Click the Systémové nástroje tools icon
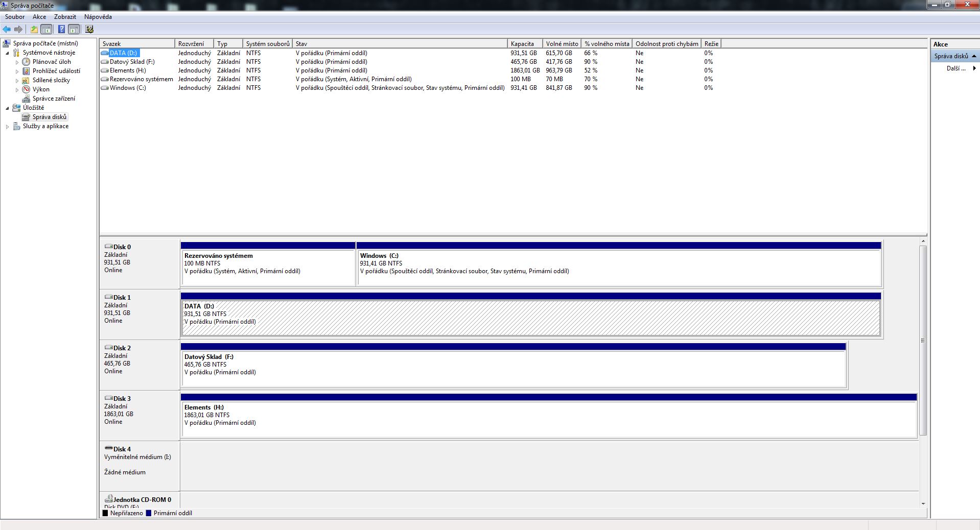The width and height of the screenshot is (980, 530). coord(16,53)
